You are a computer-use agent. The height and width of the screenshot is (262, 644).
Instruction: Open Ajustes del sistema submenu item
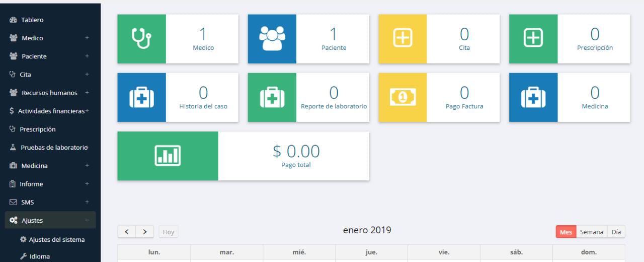click(x=56, y=239)
